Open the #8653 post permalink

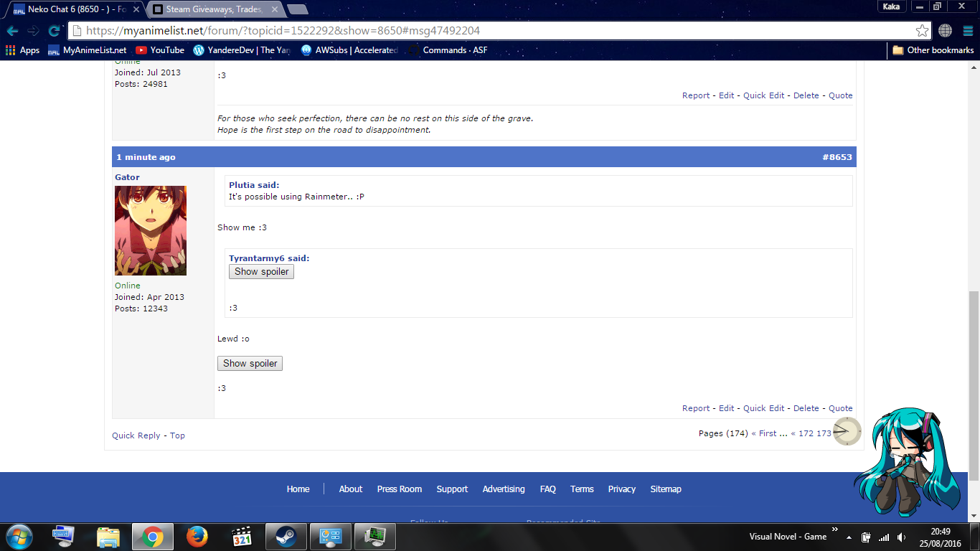(x=837, y=157)
